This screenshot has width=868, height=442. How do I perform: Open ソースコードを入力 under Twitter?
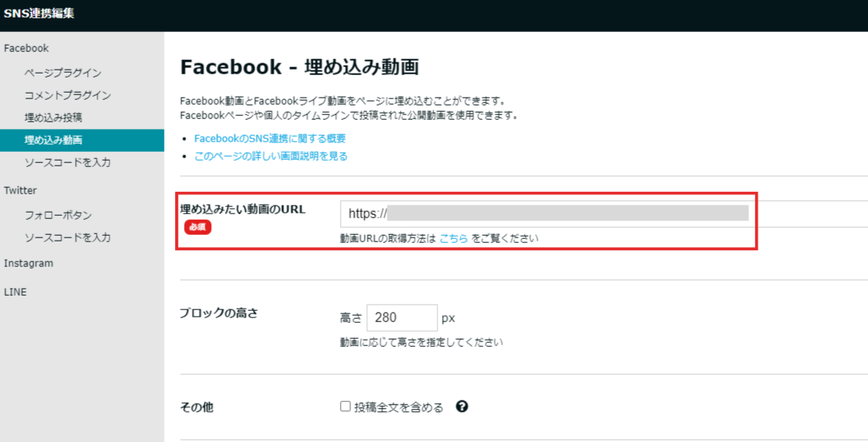point(67,237)
